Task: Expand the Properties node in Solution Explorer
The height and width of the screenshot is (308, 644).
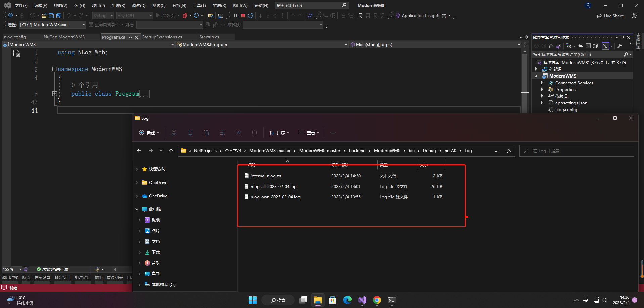Action: (542, 89)
